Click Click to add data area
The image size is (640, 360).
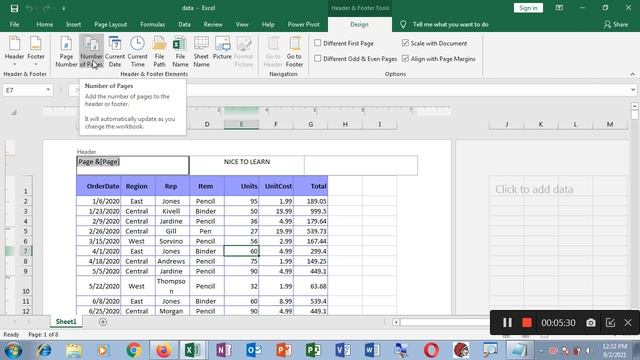534,189
